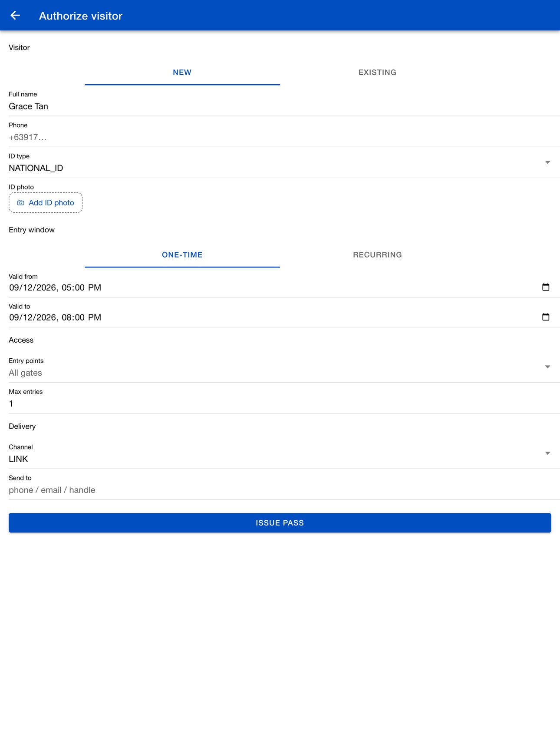Click the Authorize visitor title
This screenshot has width=560, height=747.
tap(81, 16)
